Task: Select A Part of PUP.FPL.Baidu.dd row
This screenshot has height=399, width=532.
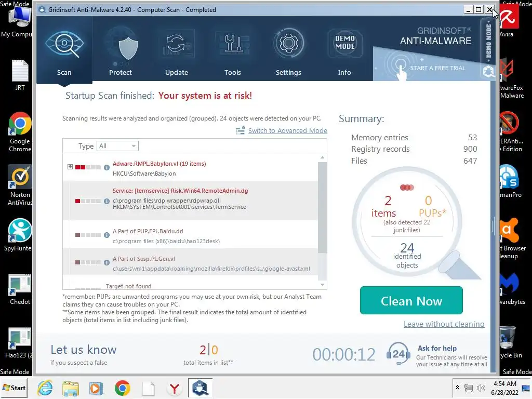Action: (190, 235)
